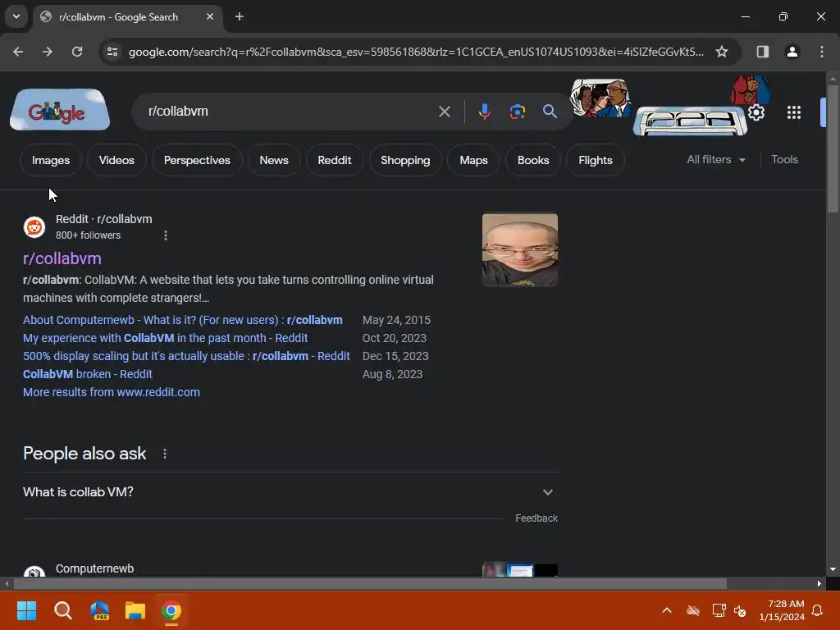The width and height of the screenshot is (840, 630).
Task: Expand the All filters dropdown
Action: pyautogui.click(x=715, y=160)
